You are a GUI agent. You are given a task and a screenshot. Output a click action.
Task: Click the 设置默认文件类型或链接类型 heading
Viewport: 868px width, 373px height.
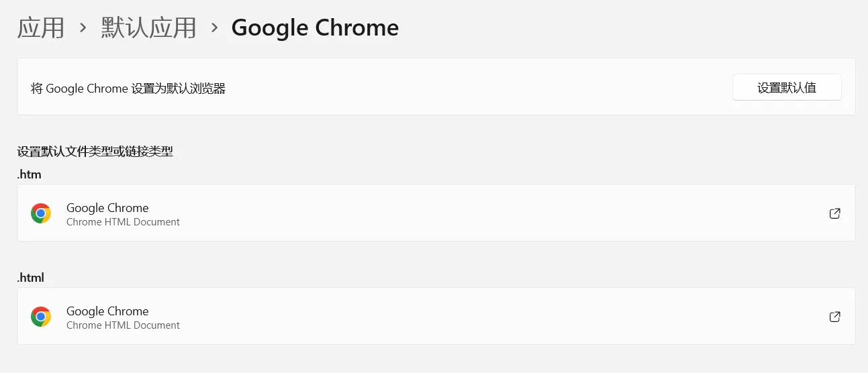coord(95,152)
